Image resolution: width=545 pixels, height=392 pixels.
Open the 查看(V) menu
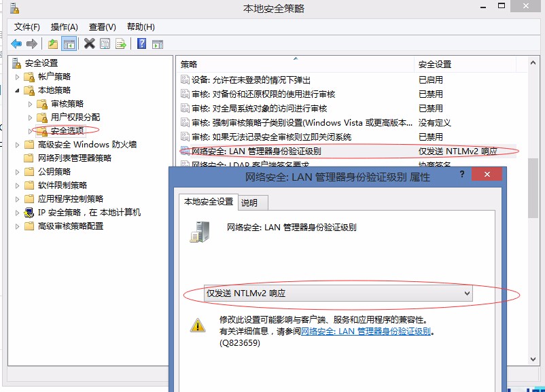(x=102, y=26)
